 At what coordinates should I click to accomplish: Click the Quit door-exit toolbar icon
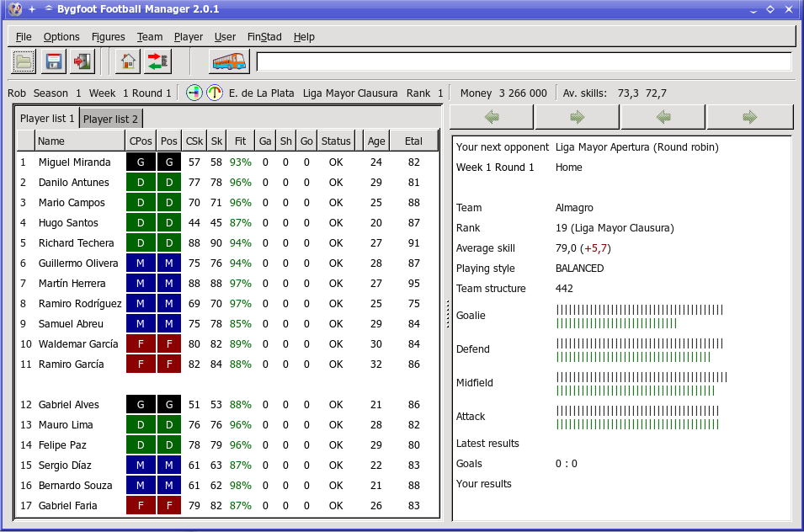(x=83, y=62)
